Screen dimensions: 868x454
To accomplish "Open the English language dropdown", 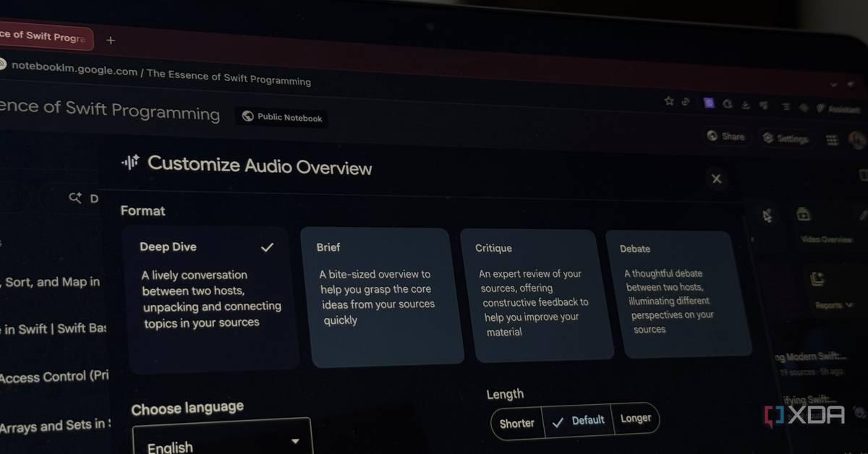I will pos(221,442).
